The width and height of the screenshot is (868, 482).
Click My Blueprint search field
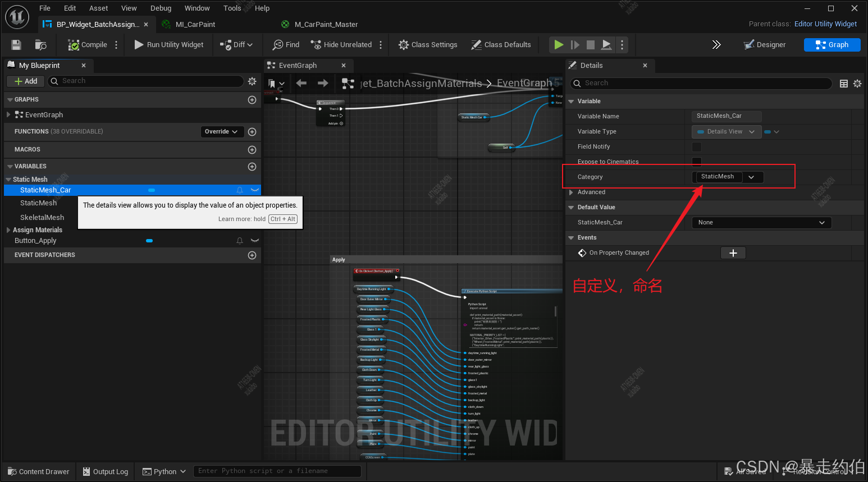click(146, 81)
